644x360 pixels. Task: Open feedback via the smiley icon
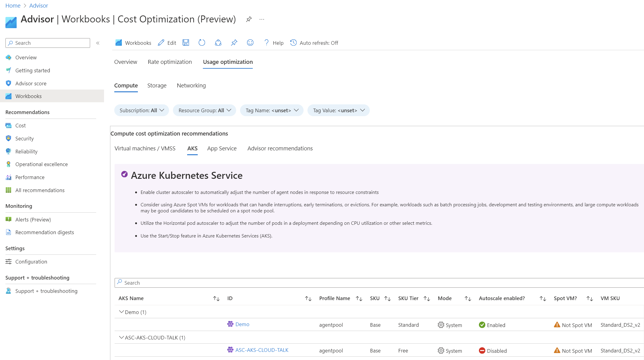250,43
